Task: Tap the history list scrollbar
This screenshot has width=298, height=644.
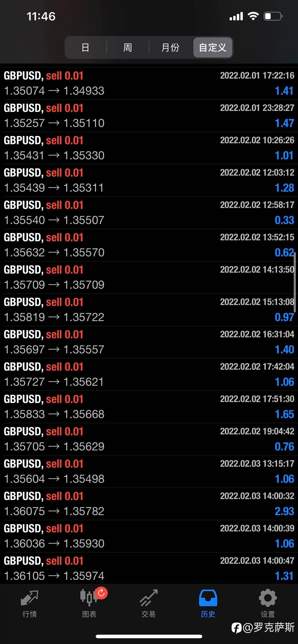Action: (x=295, y=282)
